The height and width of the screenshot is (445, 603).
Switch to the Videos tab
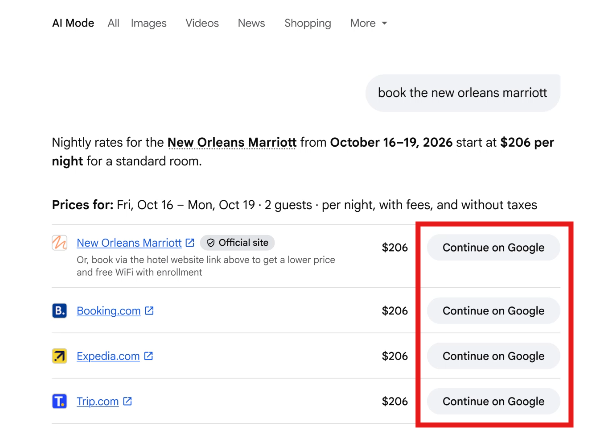click(x=202, y=23)
